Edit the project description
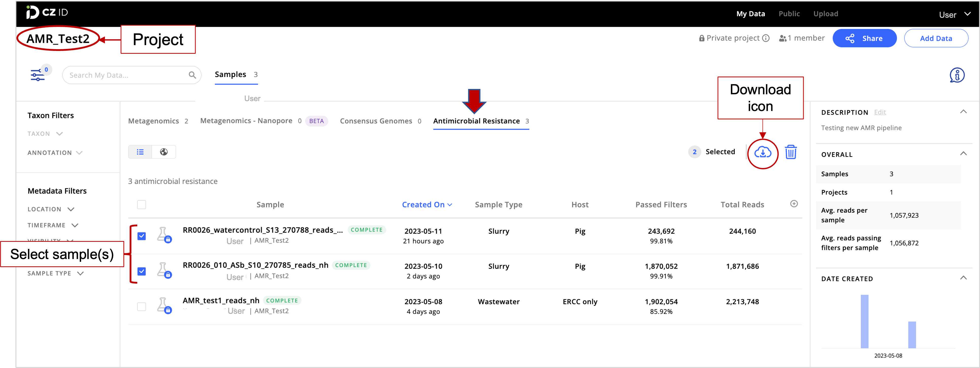This screenshot has height=368, width=980. [880, 112]
